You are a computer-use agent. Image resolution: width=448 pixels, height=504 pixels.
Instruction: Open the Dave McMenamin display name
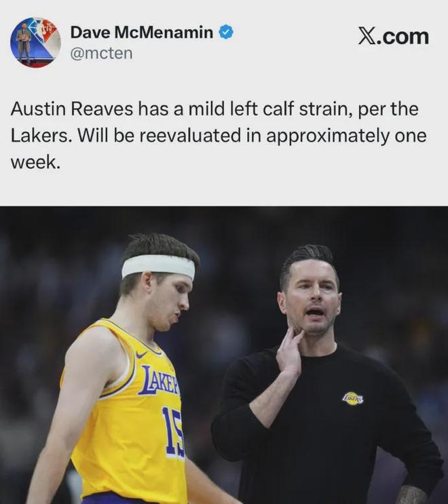coord(141,32)
